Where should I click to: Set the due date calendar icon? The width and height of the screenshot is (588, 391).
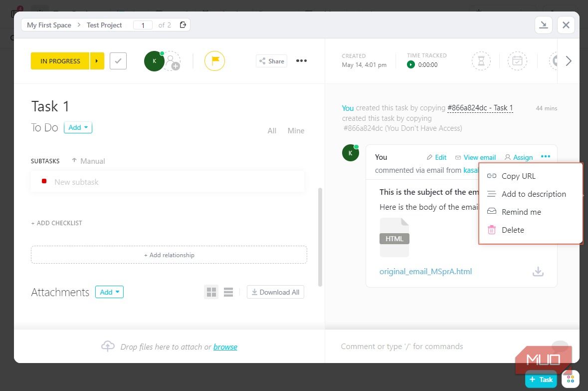[517, 61]
